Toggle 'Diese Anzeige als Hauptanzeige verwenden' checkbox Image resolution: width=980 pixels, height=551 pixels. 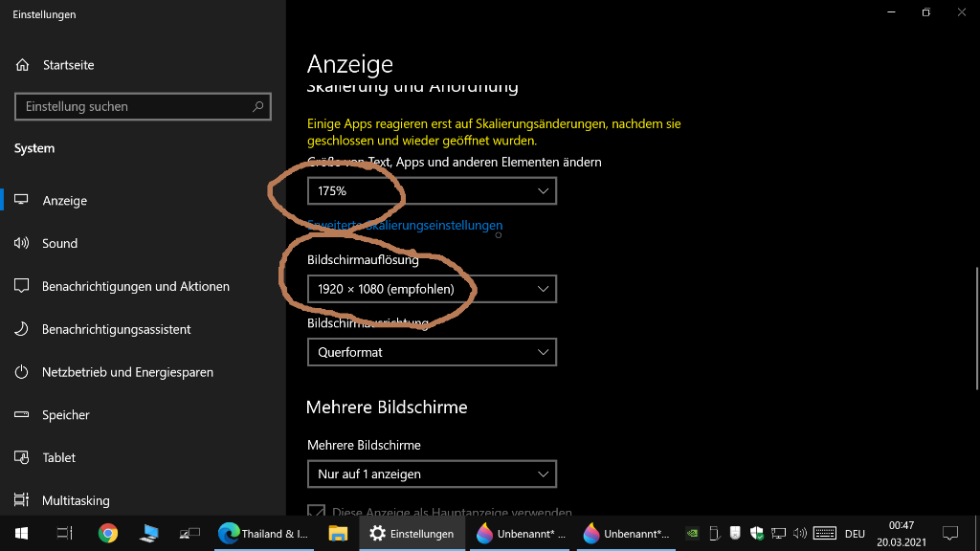point(316,511)
